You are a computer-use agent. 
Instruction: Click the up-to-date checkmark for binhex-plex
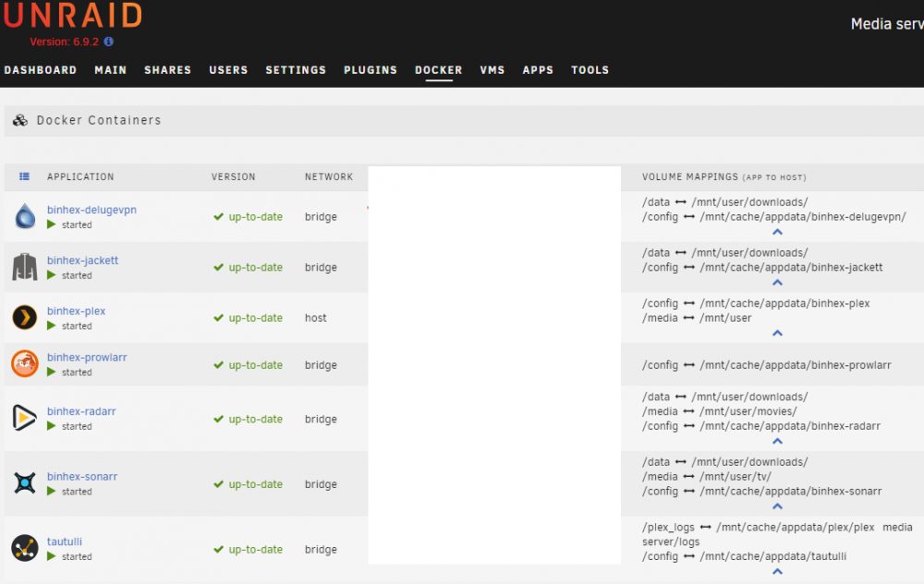click(219, 318)
